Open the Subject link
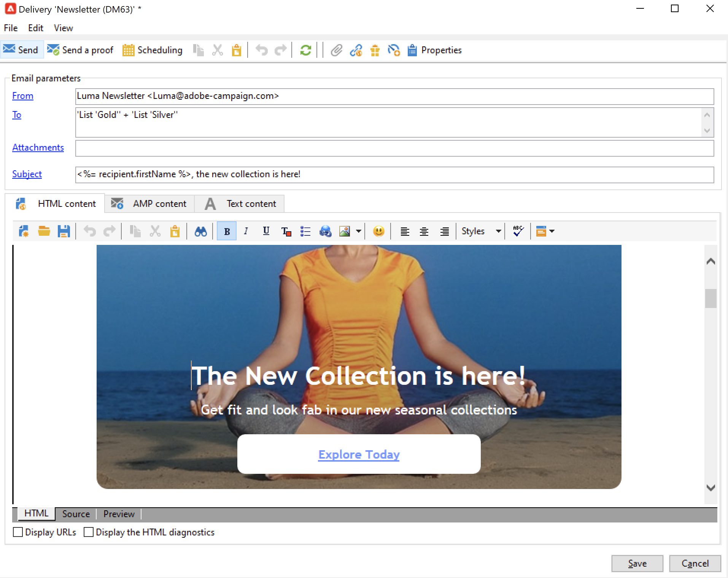The image size is (728, 578). [x=27, y=174]
